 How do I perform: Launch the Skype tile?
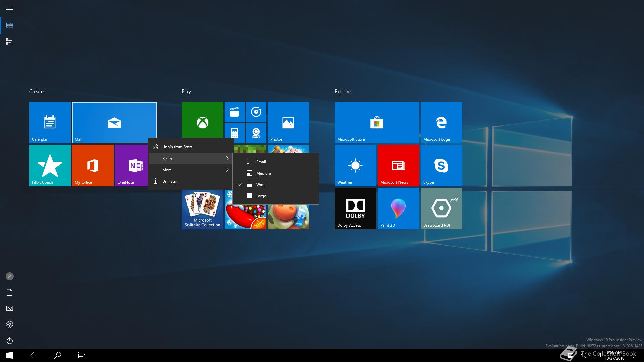click(x=441, y=166)
